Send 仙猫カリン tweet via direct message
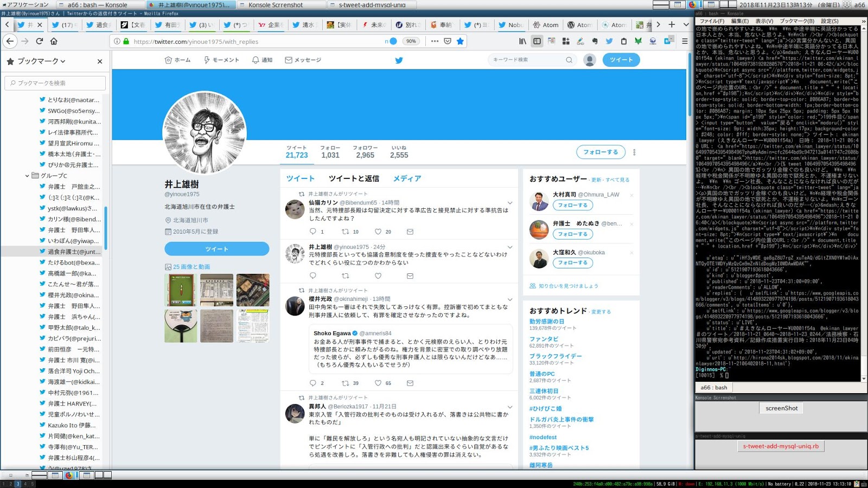Viewport: 868px width, 488px height. tap(410, 232)
